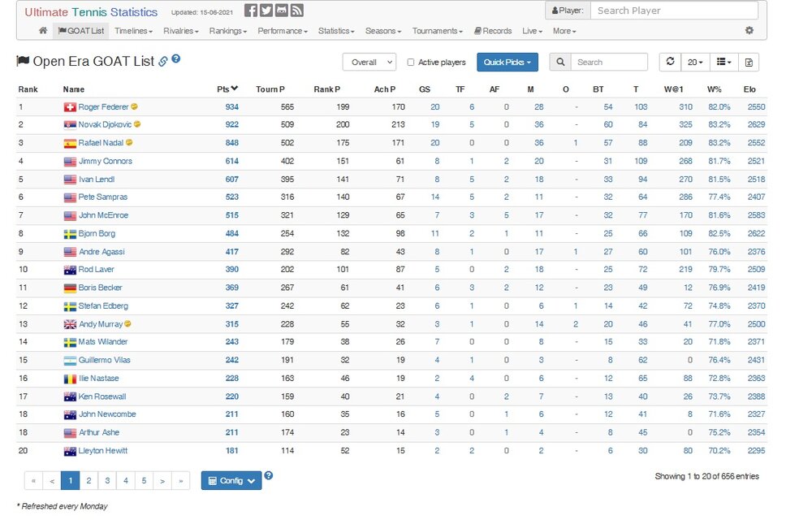Open the Facebook social icon
The height and width of the screenshot is (520, 812).
(251, 11)
